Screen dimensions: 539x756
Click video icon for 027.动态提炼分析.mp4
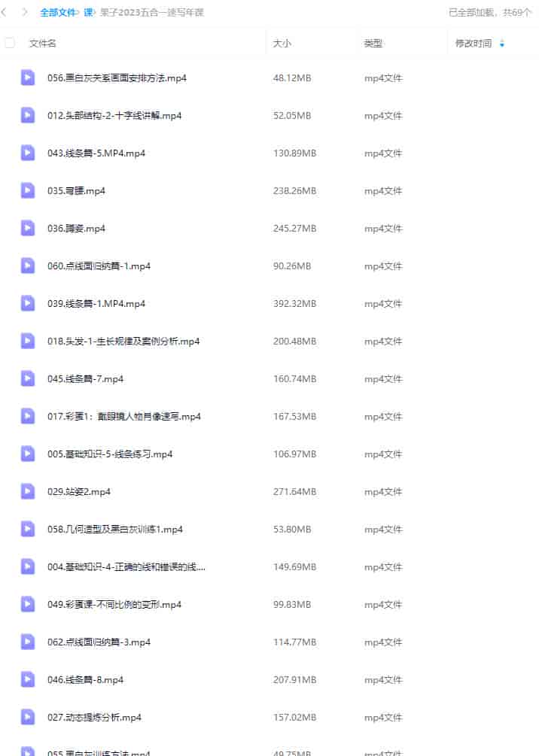[28, 717]
